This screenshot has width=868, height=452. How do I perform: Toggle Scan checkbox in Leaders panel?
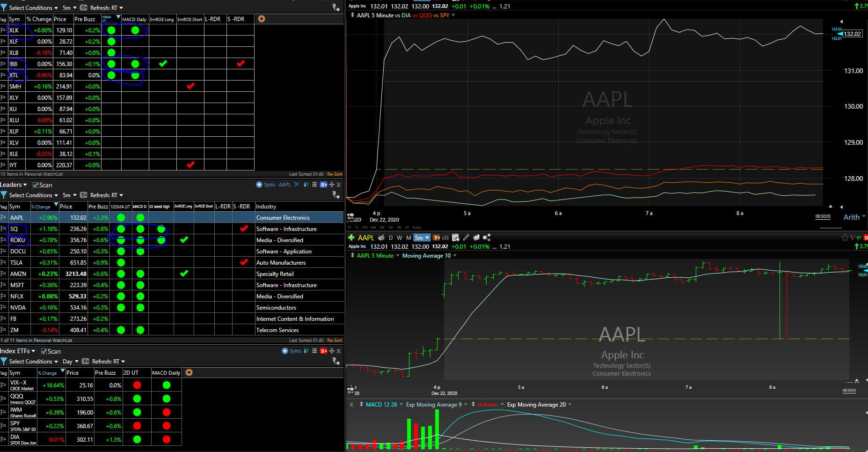(36, 185)
